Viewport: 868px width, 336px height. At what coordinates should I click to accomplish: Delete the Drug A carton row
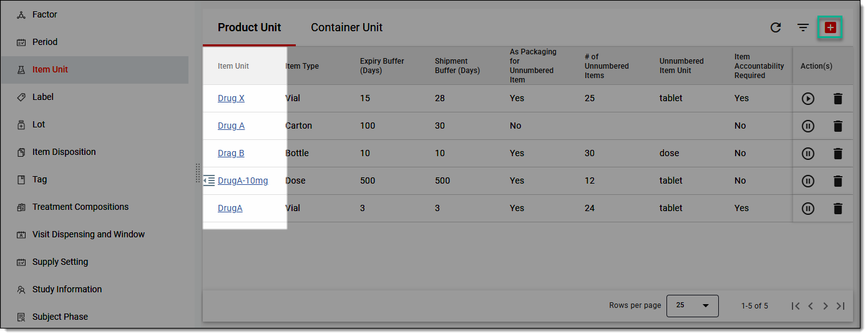pyautogui.click(x=838, y=126)
